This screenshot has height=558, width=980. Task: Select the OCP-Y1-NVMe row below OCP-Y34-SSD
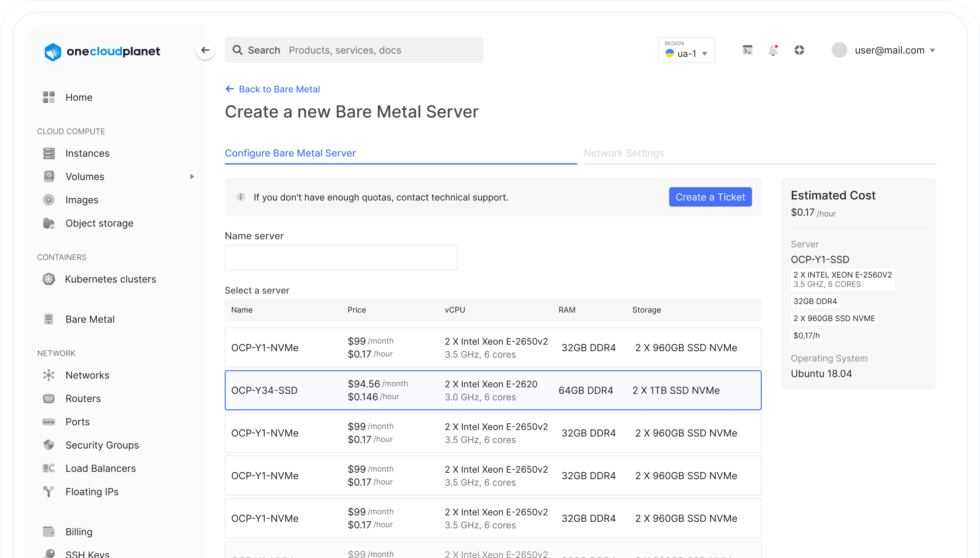(493, 433)
